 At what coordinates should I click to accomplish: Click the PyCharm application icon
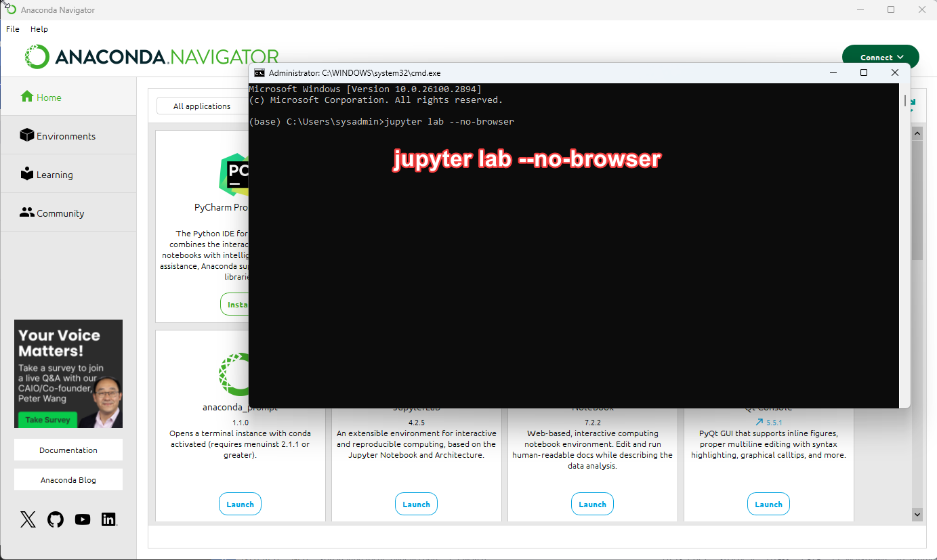234,174
